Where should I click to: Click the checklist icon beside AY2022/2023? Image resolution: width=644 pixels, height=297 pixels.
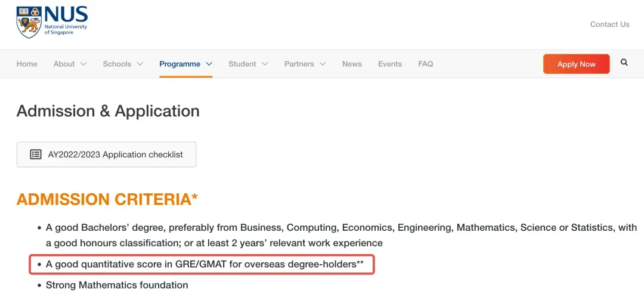[36, 154]
